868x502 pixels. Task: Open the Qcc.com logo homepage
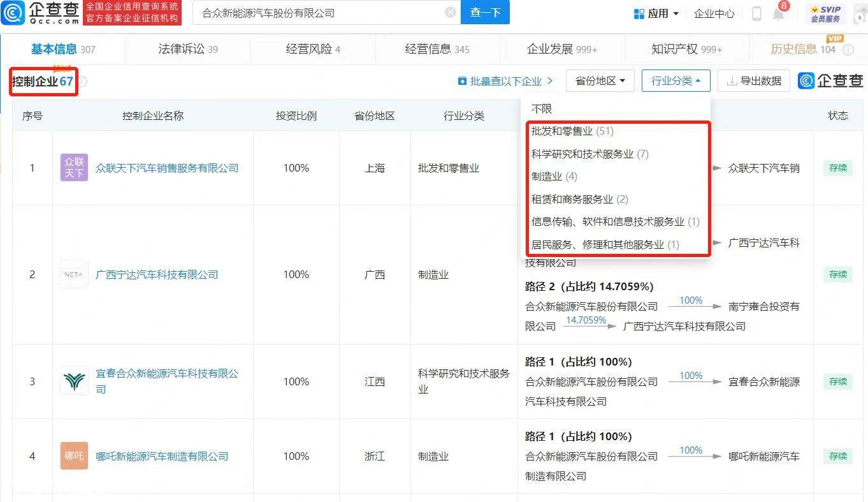[41, 13]
